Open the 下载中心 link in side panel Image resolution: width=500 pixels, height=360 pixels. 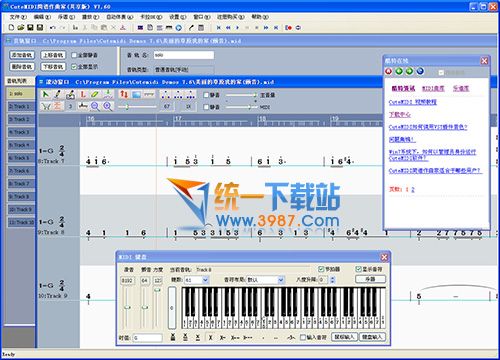(400, 115)
